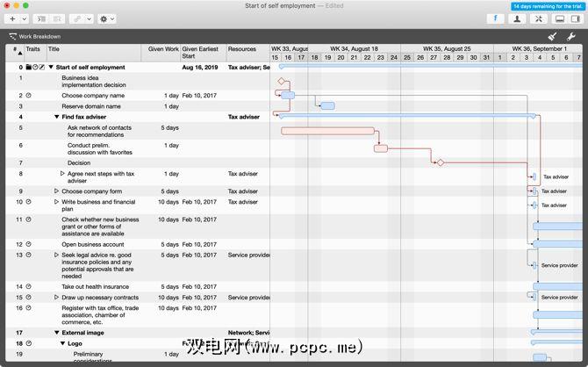Image resolution: width=588 pixels, height=367 pixels.
Task: Click clock icon on Logo row 18
Action: [x=28, y=343]
